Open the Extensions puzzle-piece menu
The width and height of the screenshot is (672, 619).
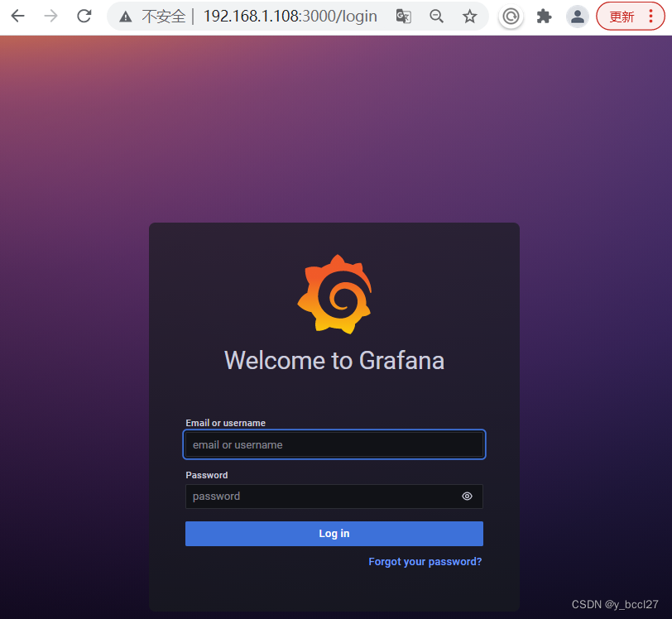(x=544, y=17)
